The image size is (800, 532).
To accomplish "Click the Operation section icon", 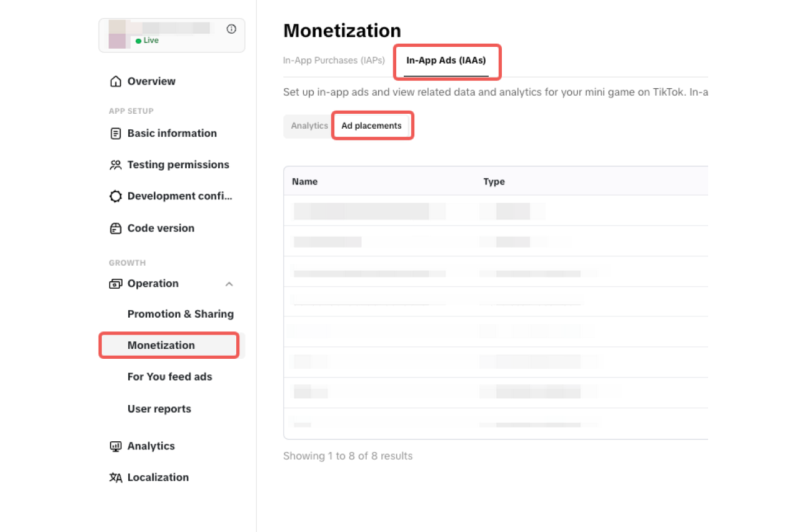I will (116, 284).
